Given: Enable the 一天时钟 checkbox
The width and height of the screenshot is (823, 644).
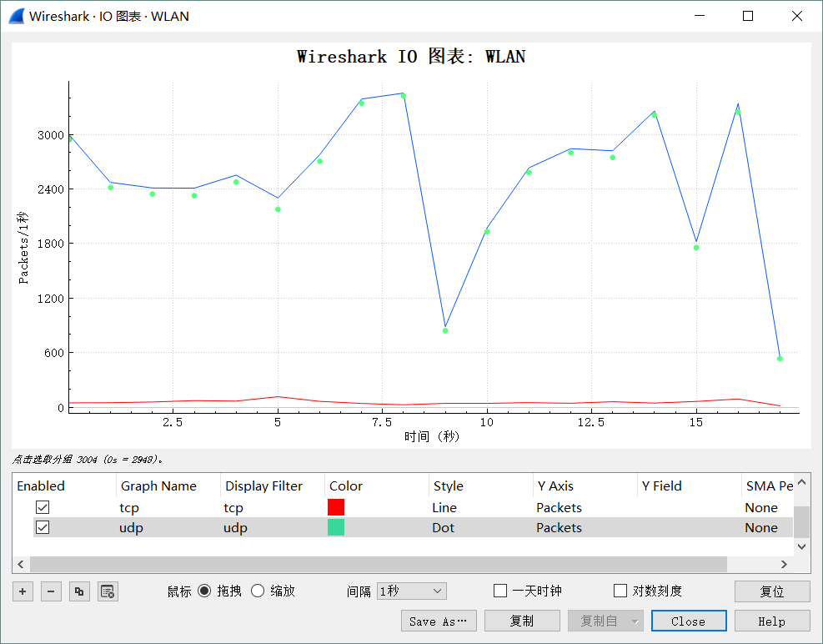Looking at the screenshot, I should 500,591.
